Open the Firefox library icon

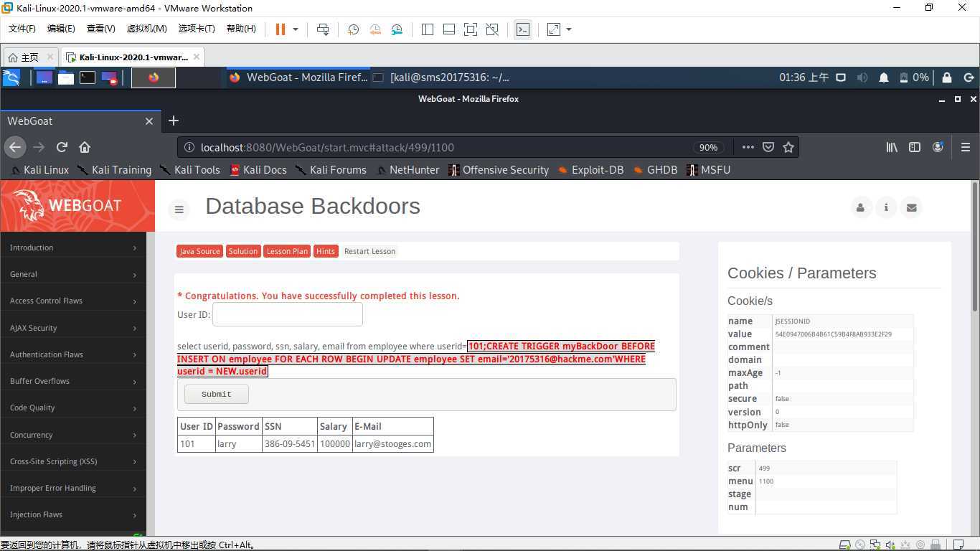pyautogui.click(x=892, y=147)
